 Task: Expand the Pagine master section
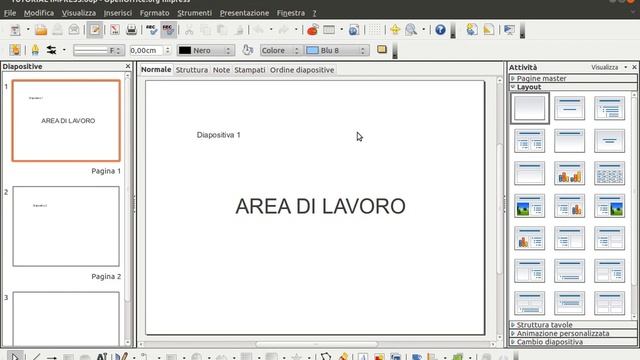pos(573,78)
